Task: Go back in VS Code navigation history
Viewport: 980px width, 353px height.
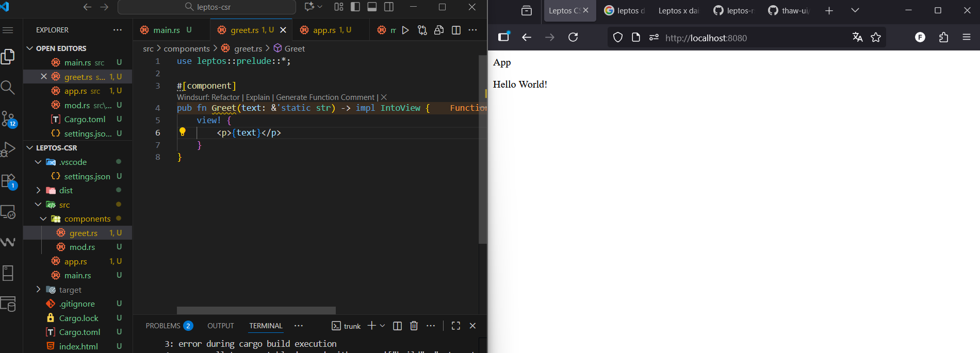Action: tap(87, 7)
